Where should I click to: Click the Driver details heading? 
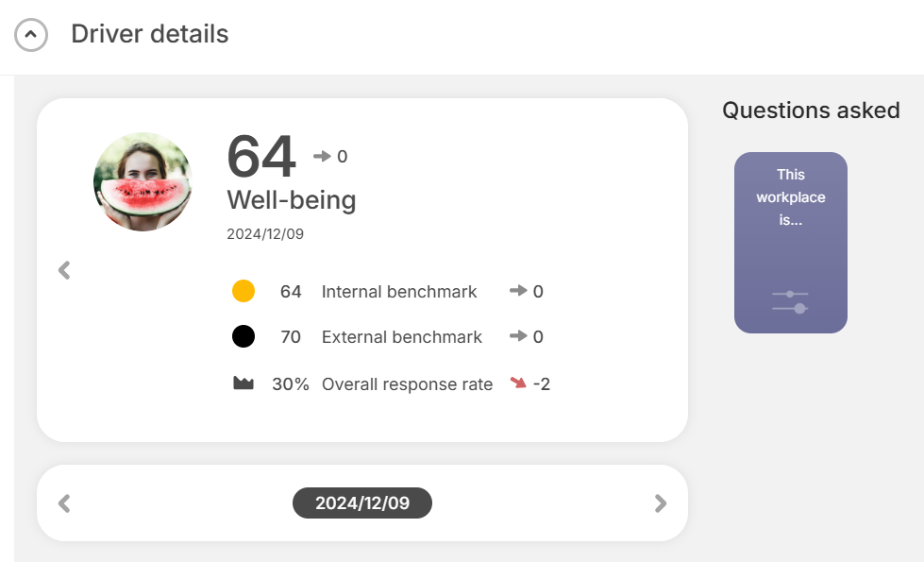pyautogui.click(x=150, y=34)
